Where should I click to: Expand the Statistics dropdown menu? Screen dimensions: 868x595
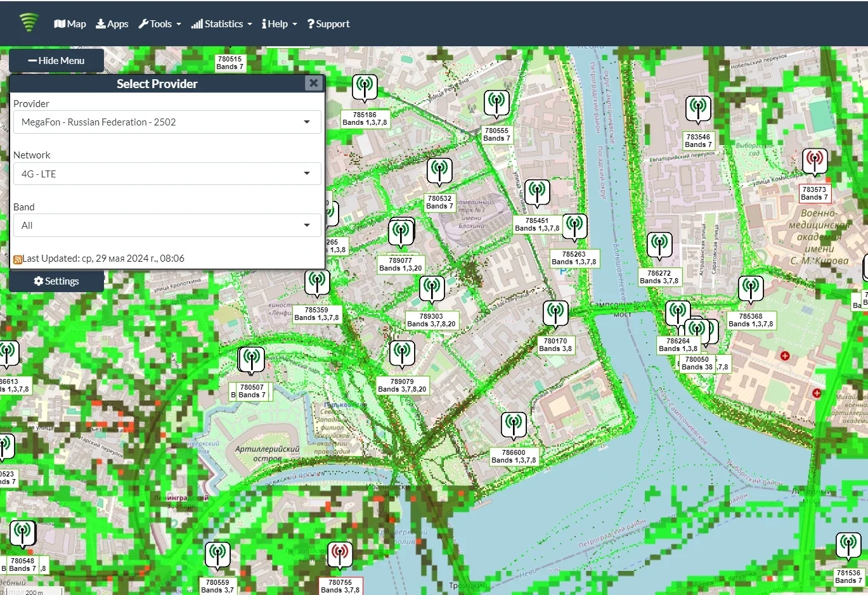pos(222,24)
